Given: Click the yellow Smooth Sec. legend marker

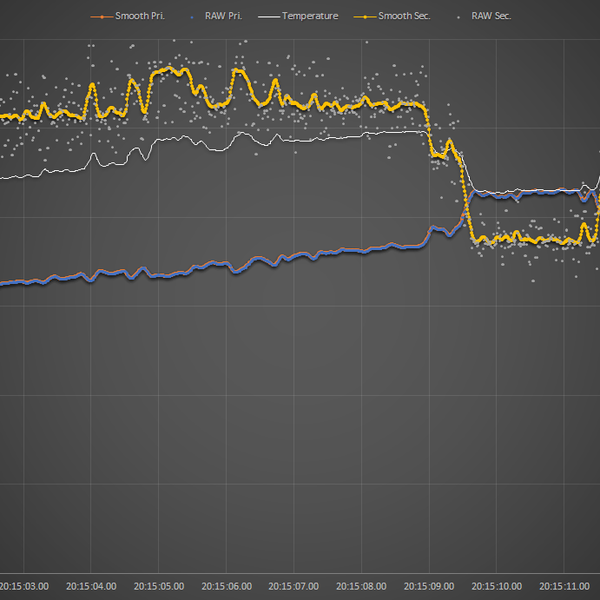Looking at the screenshot, I should coord(364,17).
